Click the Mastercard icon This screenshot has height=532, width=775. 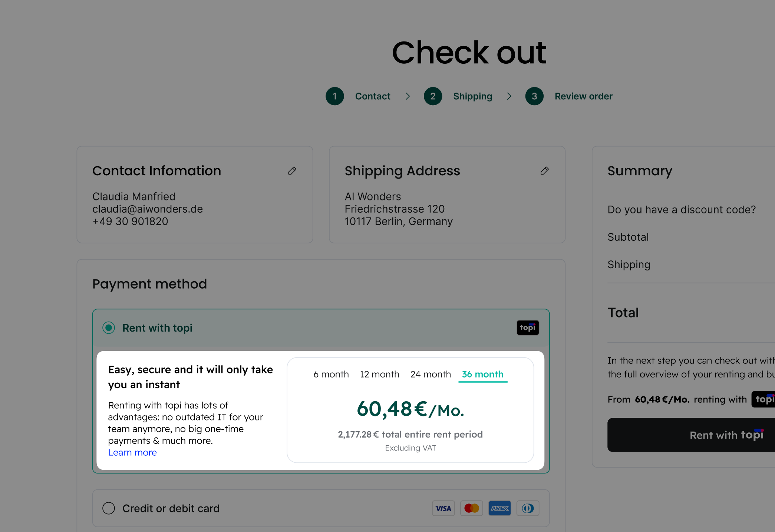[471, 508]
